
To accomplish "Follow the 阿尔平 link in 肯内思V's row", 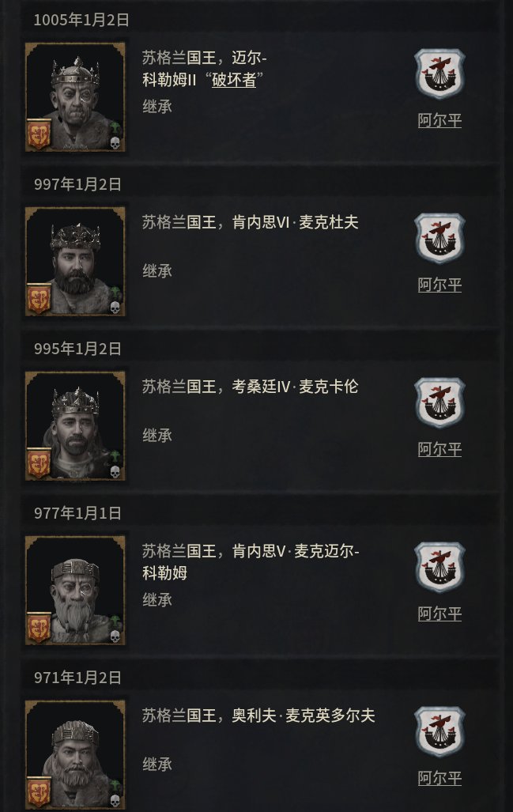I will coord(439,614).
